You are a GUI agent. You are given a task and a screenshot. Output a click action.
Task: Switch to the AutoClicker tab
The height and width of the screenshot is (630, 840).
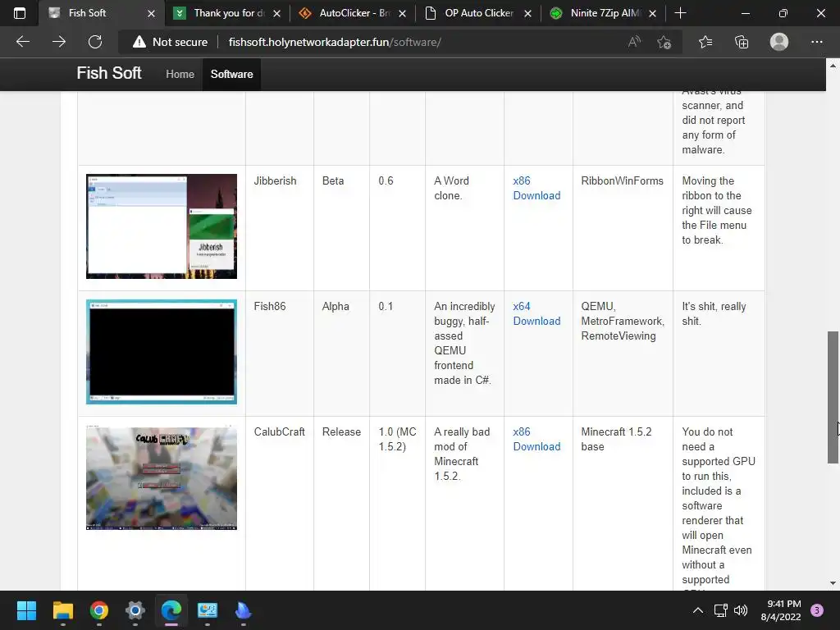click(x=354, y=13)
